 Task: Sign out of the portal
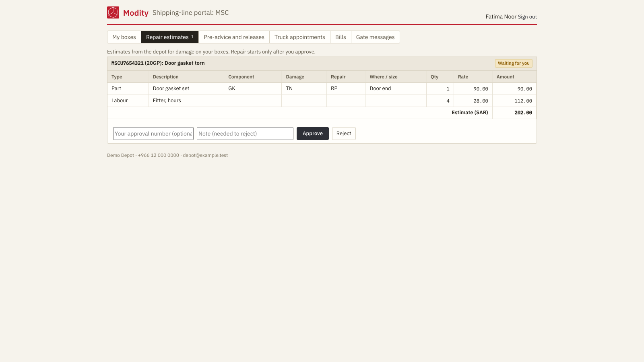tap(527, 17)
